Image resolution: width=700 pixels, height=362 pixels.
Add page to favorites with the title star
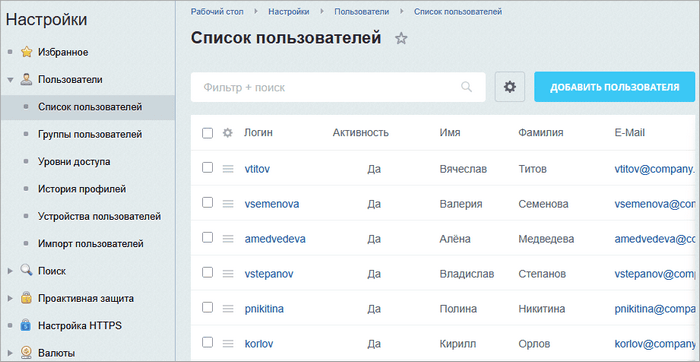coord(401,38)
